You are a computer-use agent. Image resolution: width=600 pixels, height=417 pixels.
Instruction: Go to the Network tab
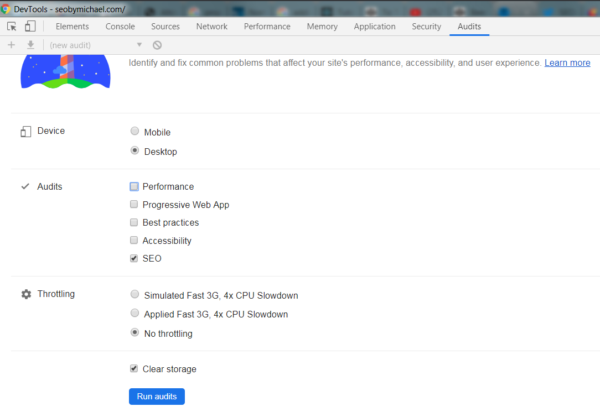pyautogui.click(x=212, y=26)
